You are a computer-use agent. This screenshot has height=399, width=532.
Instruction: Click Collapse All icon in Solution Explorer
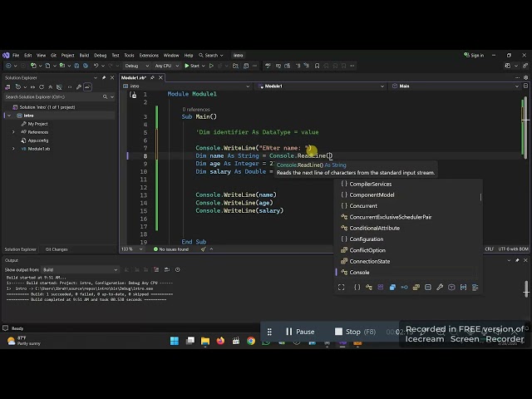(x=51, y=87)
